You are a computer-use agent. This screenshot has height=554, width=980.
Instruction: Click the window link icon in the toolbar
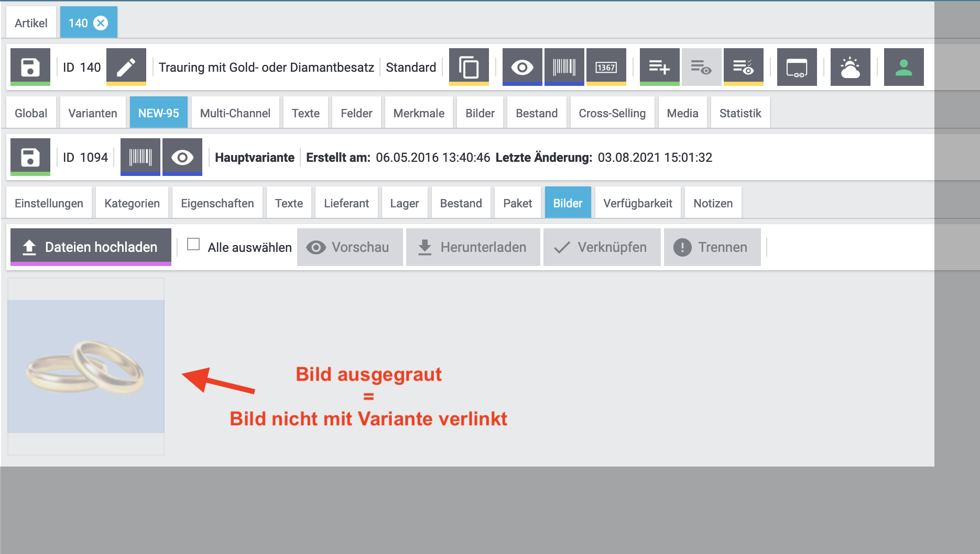click(797, 67)
